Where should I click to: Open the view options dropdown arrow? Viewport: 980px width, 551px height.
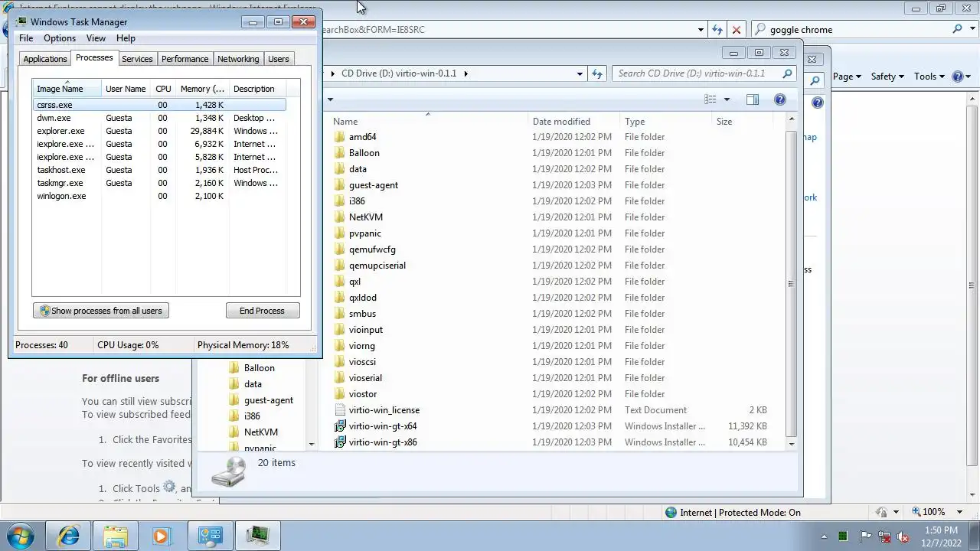pos(727,99)
